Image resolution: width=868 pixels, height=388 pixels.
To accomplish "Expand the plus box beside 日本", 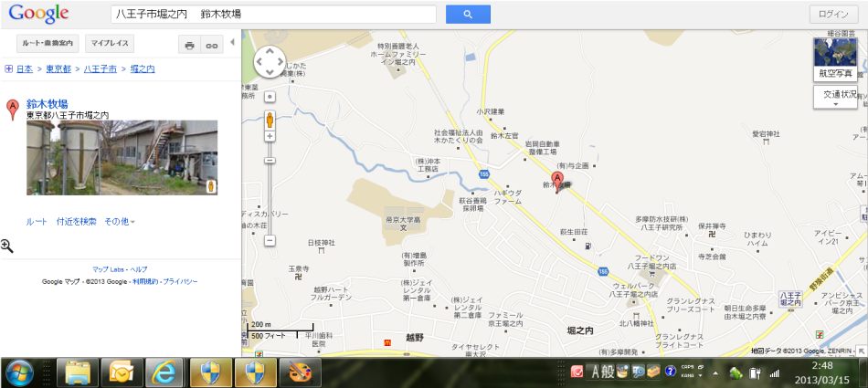I will pos(8,68).
